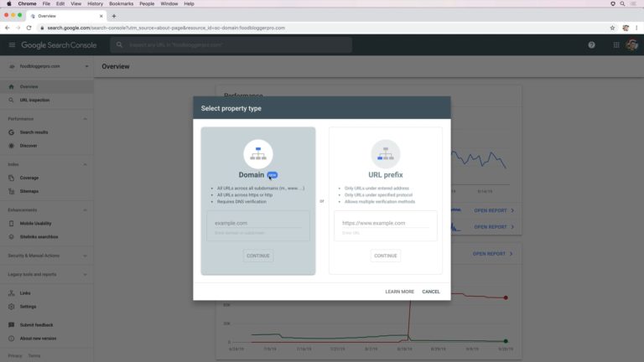
Task: Click the Domain sitemap icon in dialog
Action: 258,154
